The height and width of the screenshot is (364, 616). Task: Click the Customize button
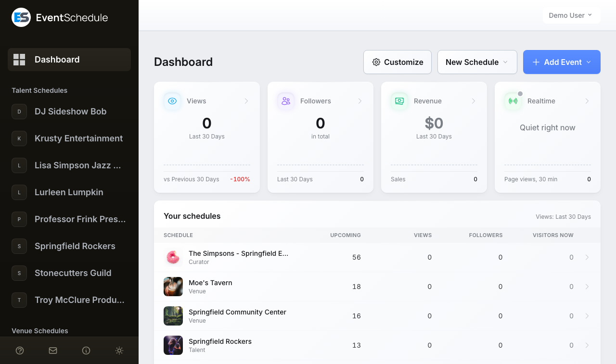tap(398, 62)
